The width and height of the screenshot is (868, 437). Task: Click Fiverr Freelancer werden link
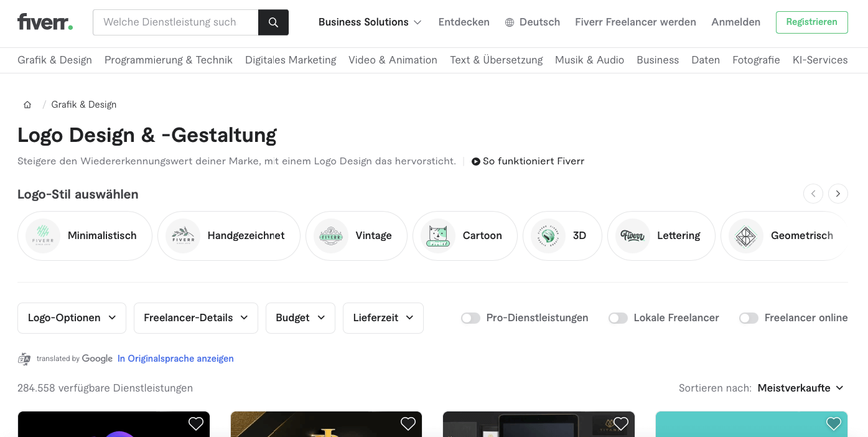point(635,22)
